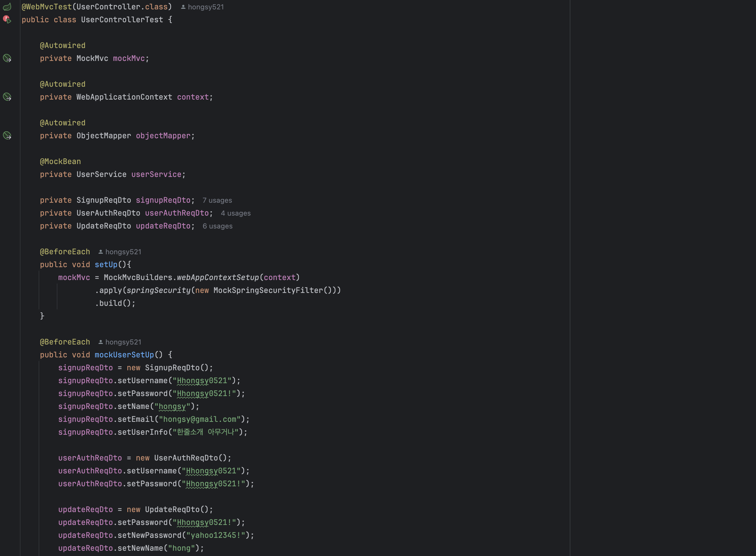Click the Spring leaf gutter icon beside @WebMvcTest
The image size is (756, 556).
coord(7,6)
